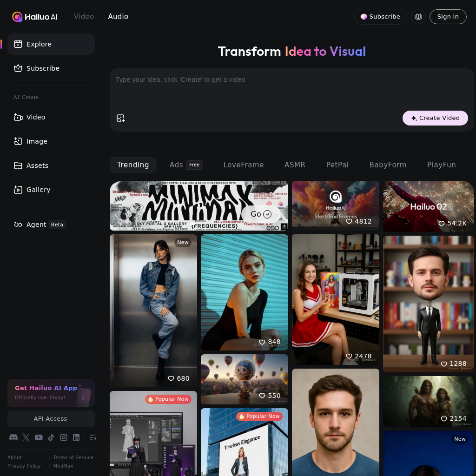Open the Gallery from the sidebar
This screenshot has width=476, height=476.
coord(18,190)
